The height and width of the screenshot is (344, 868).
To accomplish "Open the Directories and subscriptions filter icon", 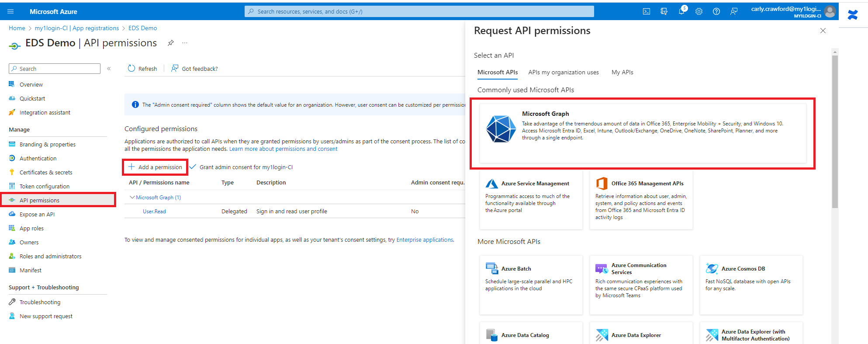I will tap(664, 12).
